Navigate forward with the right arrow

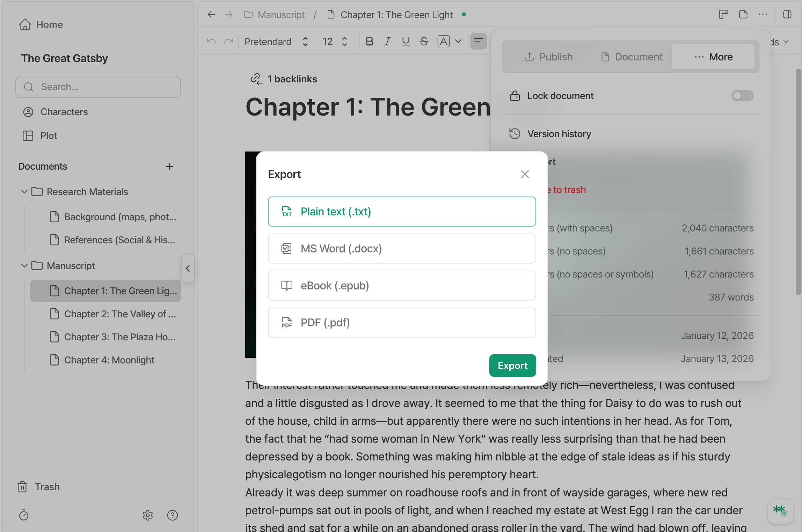[x=228, y=14]
